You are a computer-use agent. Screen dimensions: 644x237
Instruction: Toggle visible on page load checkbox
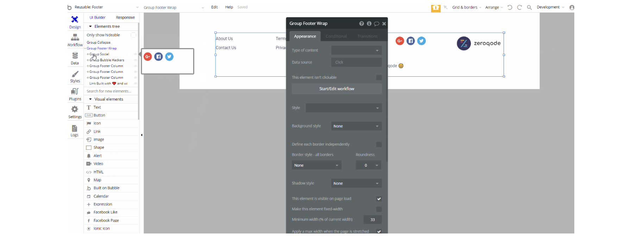(379, 199)
